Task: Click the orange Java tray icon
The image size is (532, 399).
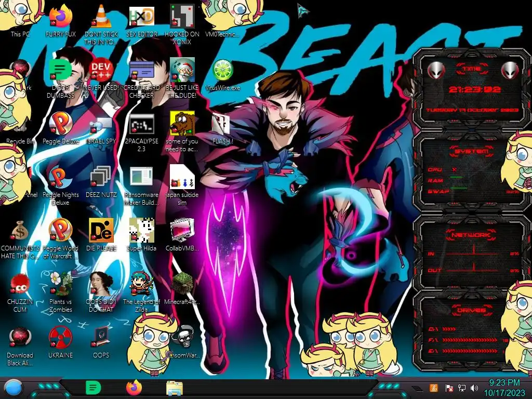Action: tap(434, 388)
